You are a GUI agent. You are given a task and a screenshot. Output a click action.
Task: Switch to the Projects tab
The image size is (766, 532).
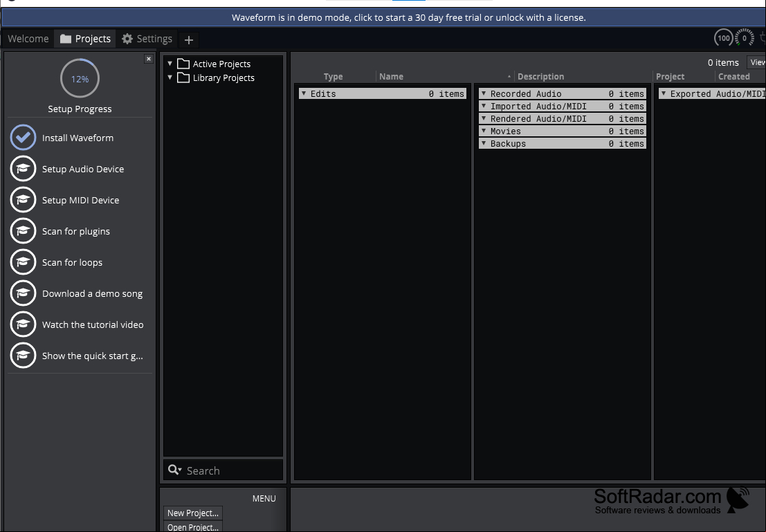[86, 39]
